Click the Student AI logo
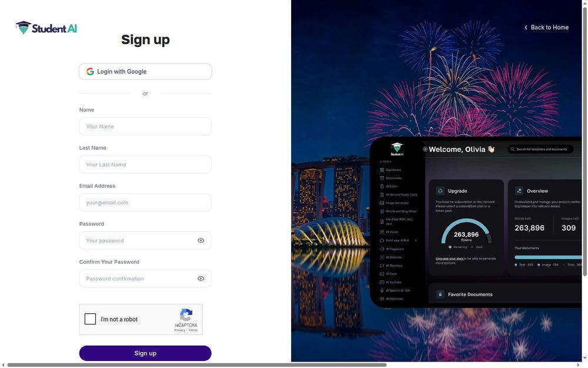 click(46, 28)
